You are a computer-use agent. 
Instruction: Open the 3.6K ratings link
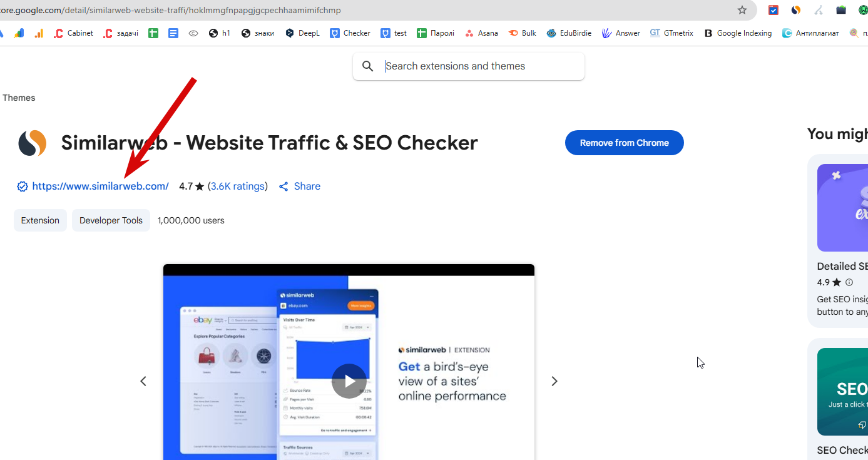(x=237, y=187)
